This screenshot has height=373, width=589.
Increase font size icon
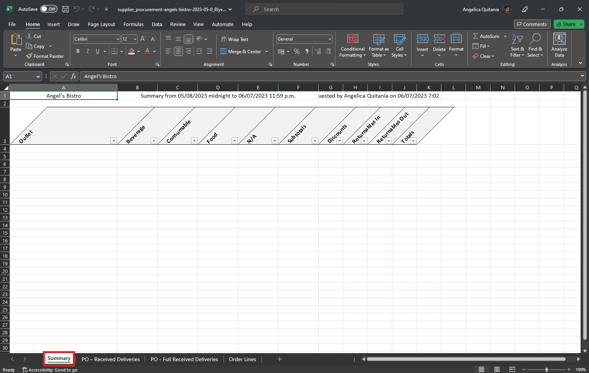pyautogui.click(x=143, y=39)
